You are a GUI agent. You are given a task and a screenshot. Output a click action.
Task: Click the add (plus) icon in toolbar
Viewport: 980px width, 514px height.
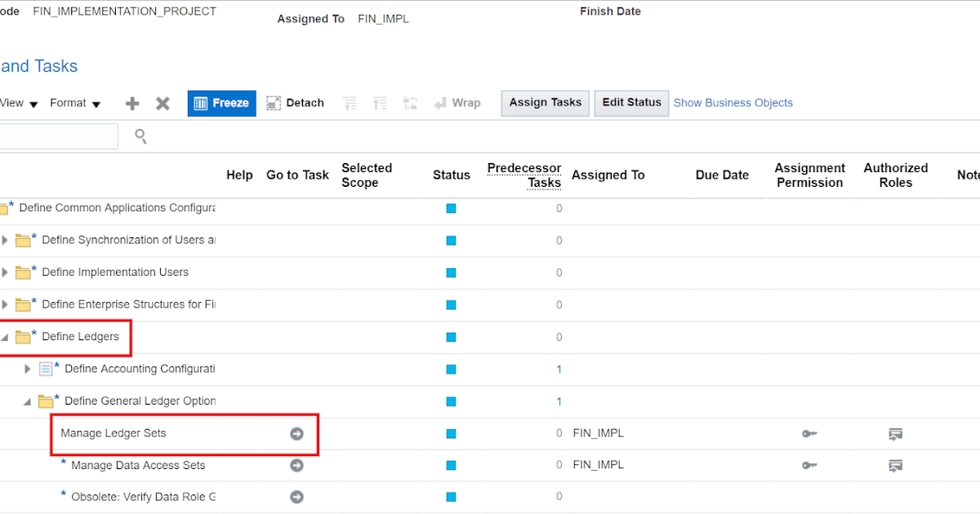coord(132,104)
